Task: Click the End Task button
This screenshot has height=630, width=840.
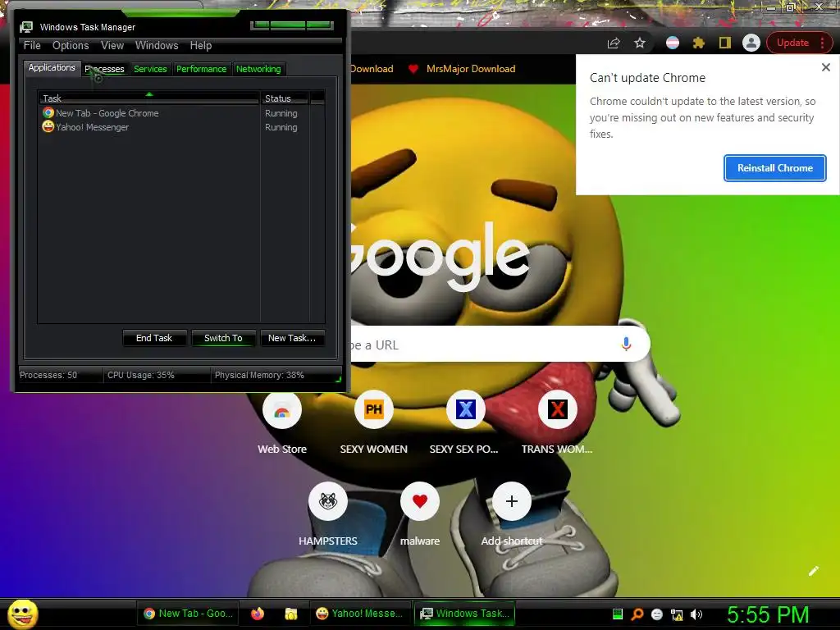Action: (x=154, y=338)
